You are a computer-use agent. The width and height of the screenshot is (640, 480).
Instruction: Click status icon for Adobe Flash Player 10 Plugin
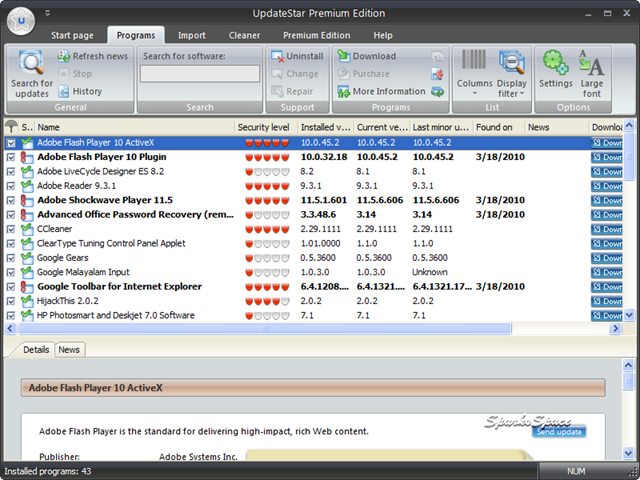coord(27,157)
